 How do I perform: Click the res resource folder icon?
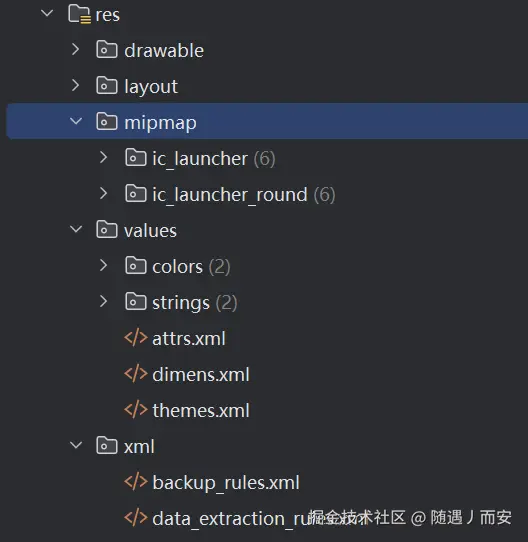tap(80, 15)
